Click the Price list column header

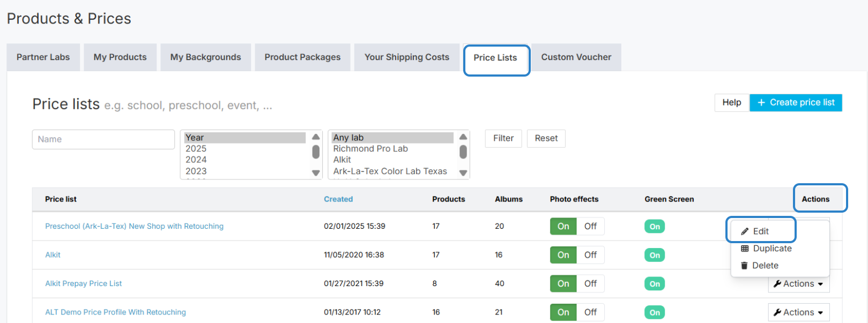(x=61, y=199)
